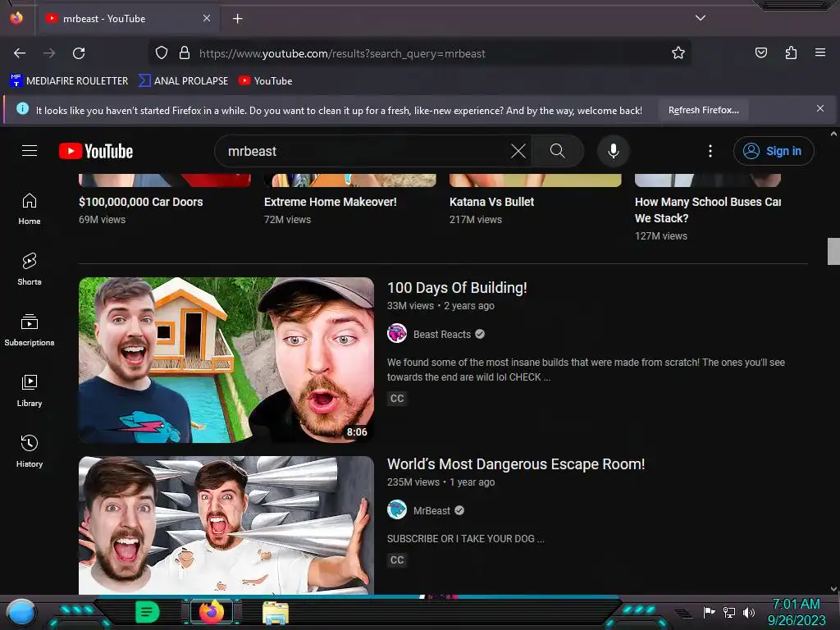Viewport: 840px width, 630px height.
Task: Open World's Most Dangerous Escape Room! title
Action: 516,464
